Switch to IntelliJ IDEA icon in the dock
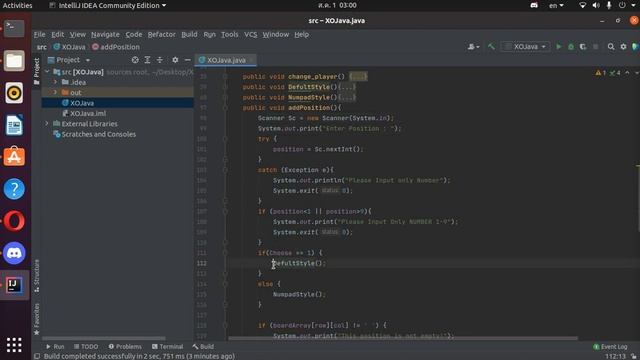Viewport: 640px width, 360px height. tap(14, 285)
